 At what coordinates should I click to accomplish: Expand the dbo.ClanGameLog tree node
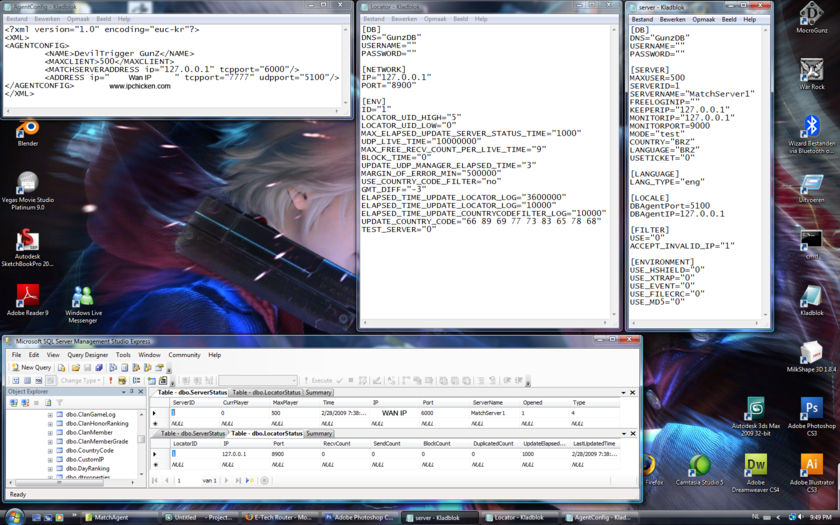pos(50,414)
